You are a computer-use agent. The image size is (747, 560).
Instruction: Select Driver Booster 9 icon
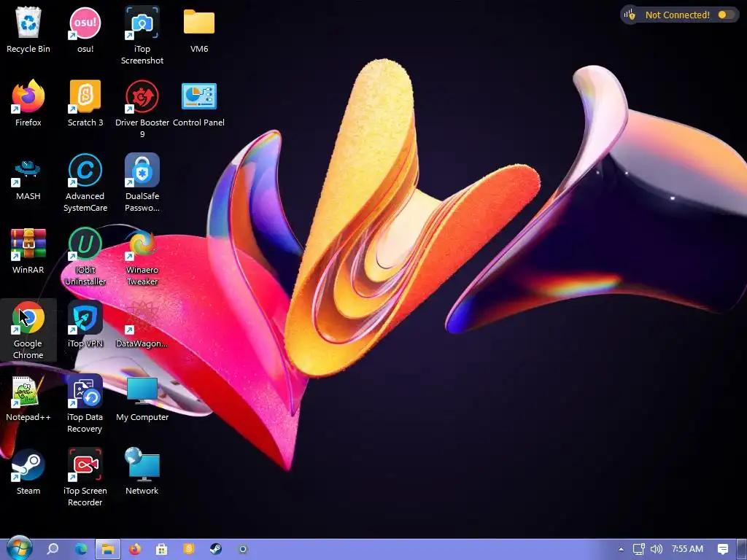tap(142, 109)
